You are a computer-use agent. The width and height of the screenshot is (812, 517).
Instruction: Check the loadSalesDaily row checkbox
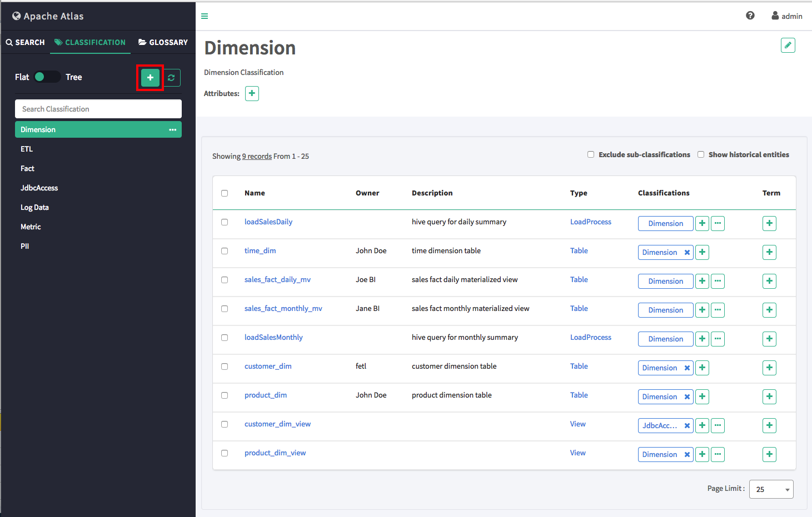[225, 222]
